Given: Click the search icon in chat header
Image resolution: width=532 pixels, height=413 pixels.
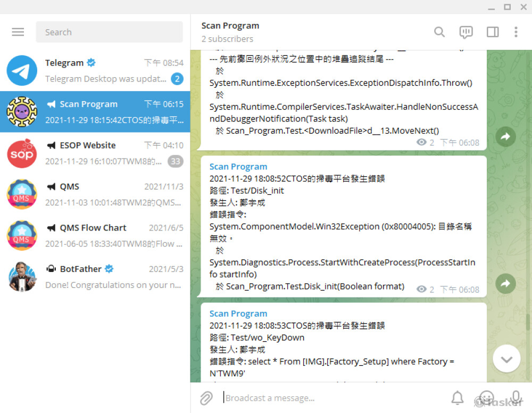Looking at the screenshot, I should [x=439, y=32].
